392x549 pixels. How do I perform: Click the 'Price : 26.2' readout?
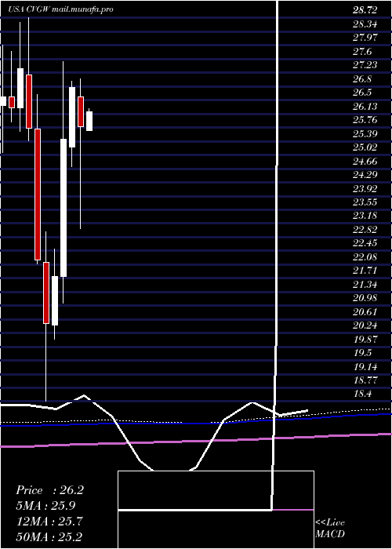coord(49,490)
